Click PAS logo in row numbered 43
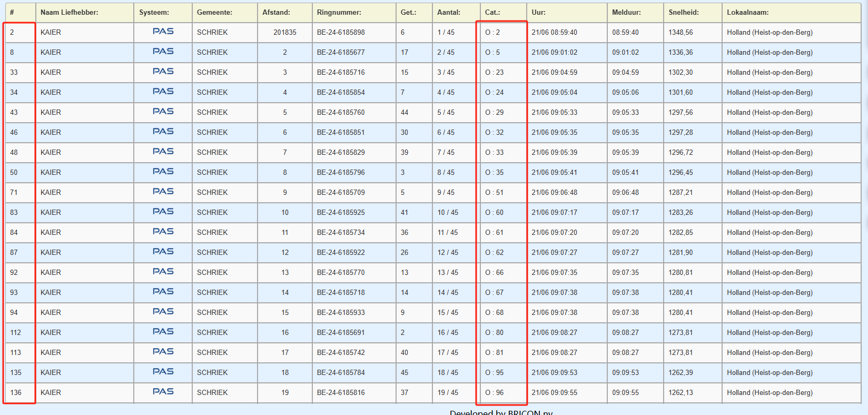 [x=163, y=112]
